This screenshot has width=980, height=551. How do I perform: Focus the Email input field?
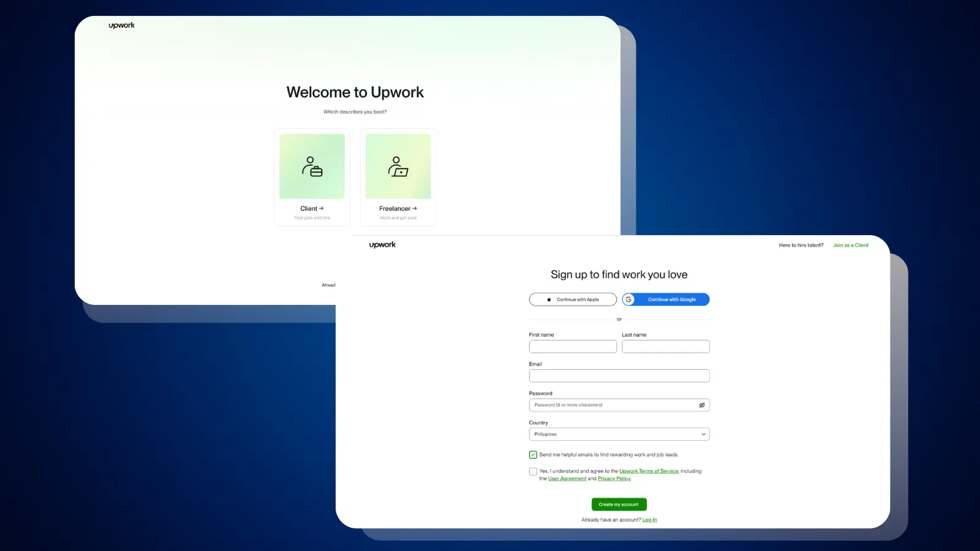coord(619,376)
